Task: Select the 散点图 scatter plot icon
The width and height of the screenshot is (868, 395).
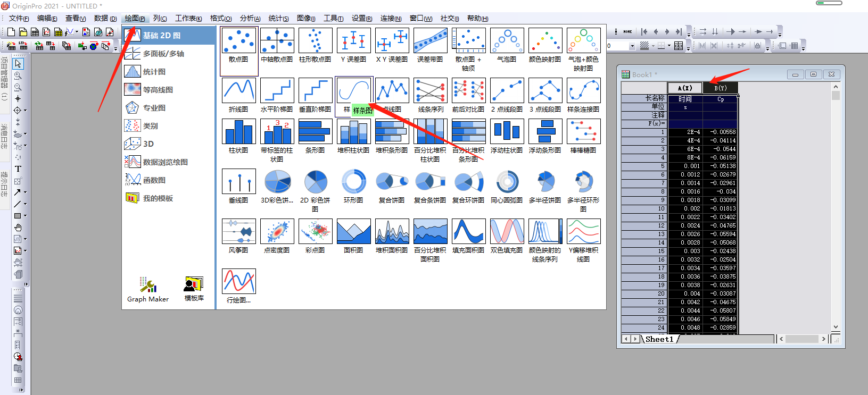Action: (x=238, y=41)
